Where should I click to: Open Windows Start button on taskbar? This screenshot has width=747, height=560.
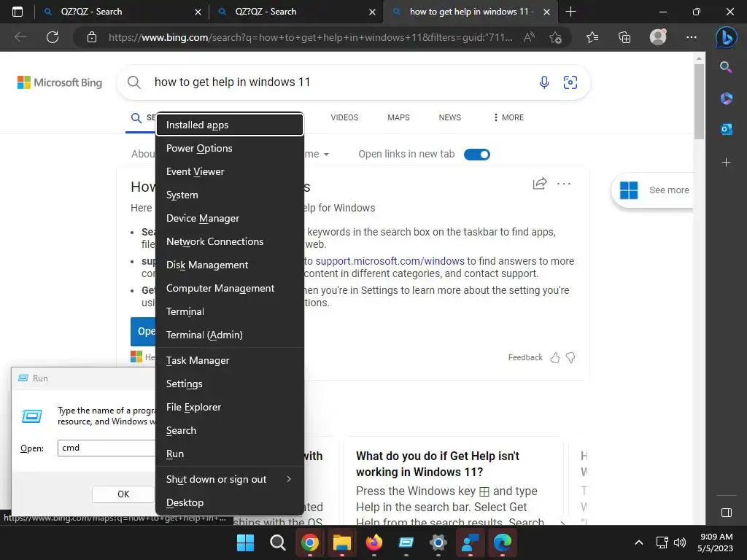(245, 542)
